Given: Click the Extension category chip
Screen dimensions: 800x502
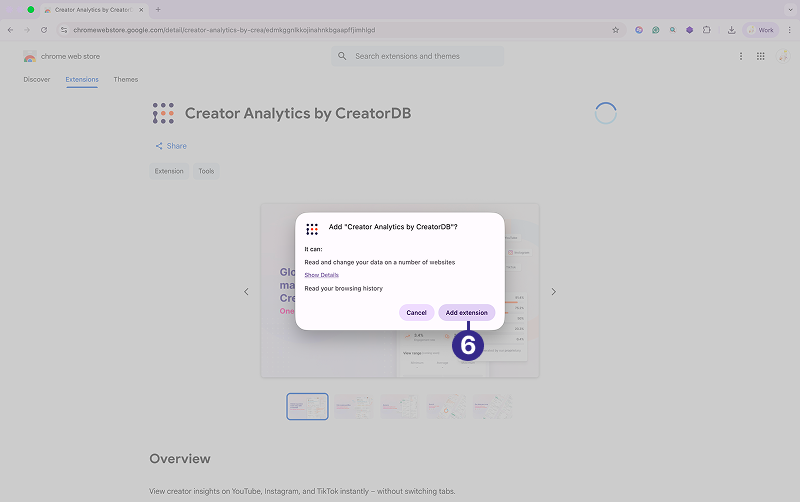Looking at the screenshot, I should click(169, 171).
